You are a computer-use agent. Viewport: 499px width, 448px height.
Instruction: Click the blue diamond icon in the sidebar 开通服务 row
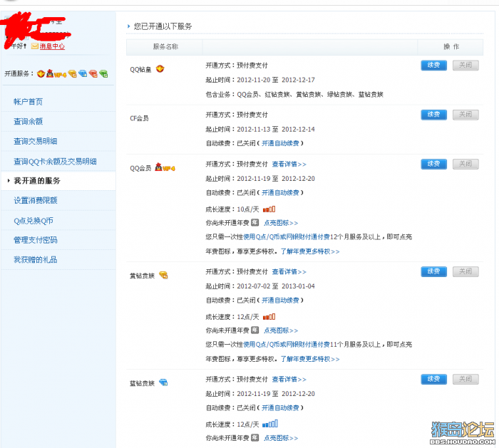point(83,74)
